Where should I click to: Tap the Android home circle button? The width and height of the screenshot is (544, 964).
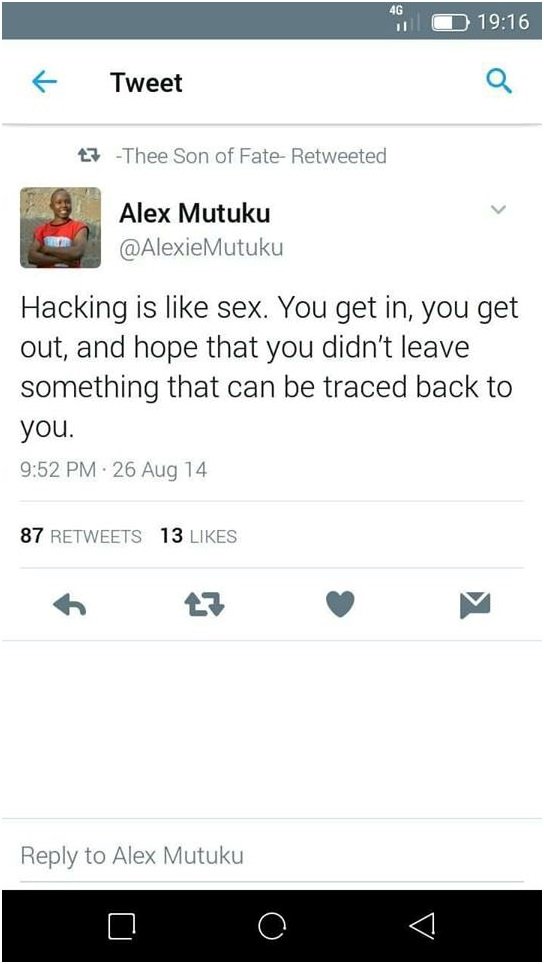272,925
